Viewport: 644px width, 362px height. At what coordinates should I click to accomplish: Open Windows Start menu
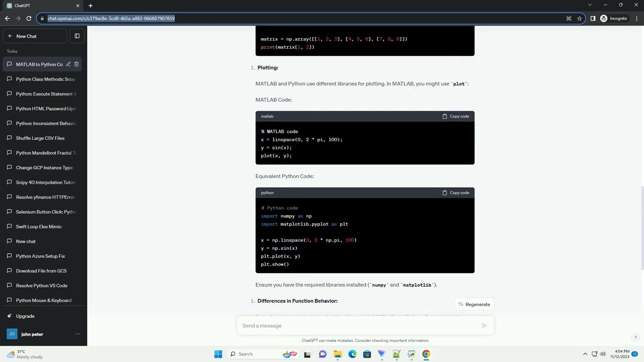pyautogui.click(x=218, y=354)
